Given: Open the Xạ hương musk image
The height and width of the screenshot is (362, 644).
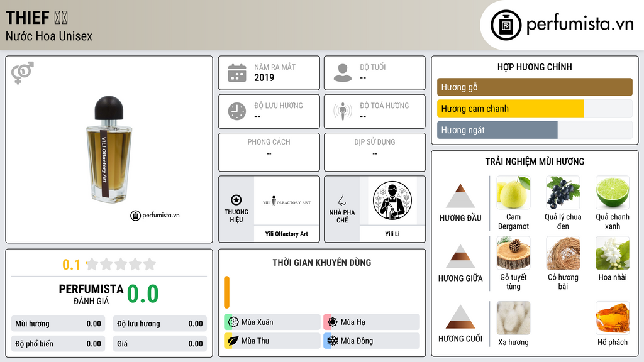Looking at the screenshot, I should click(x=513, y=318).
